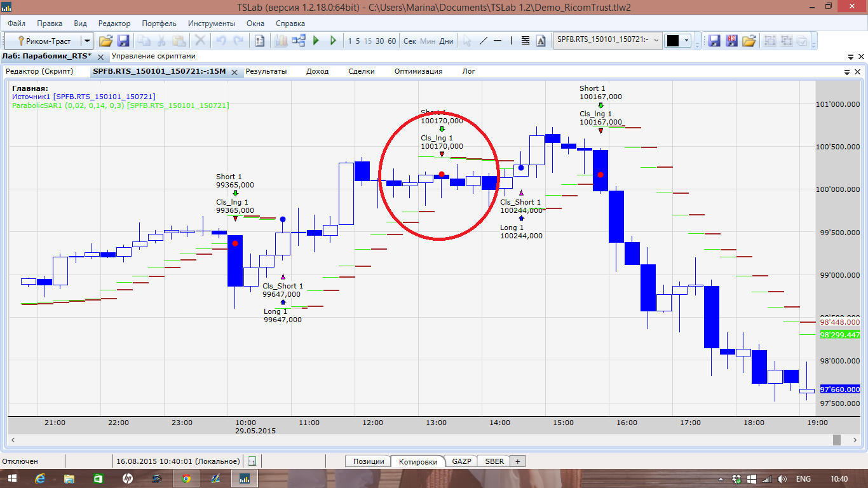Screen dimensions: 868x488
Task: Click the block diagram toolbar icon
Action: pyautogui.click(x=298, y=41)
